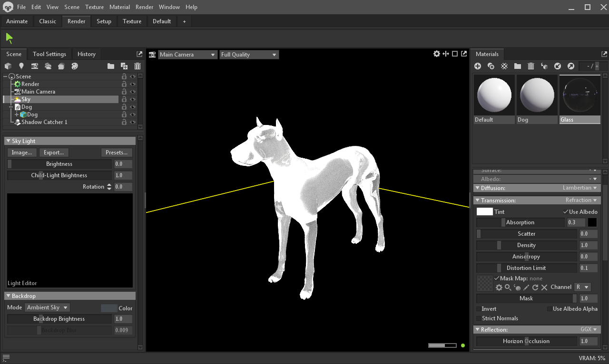
Task: Reload Mask Map texture
Action: click(x=535, y=287)
